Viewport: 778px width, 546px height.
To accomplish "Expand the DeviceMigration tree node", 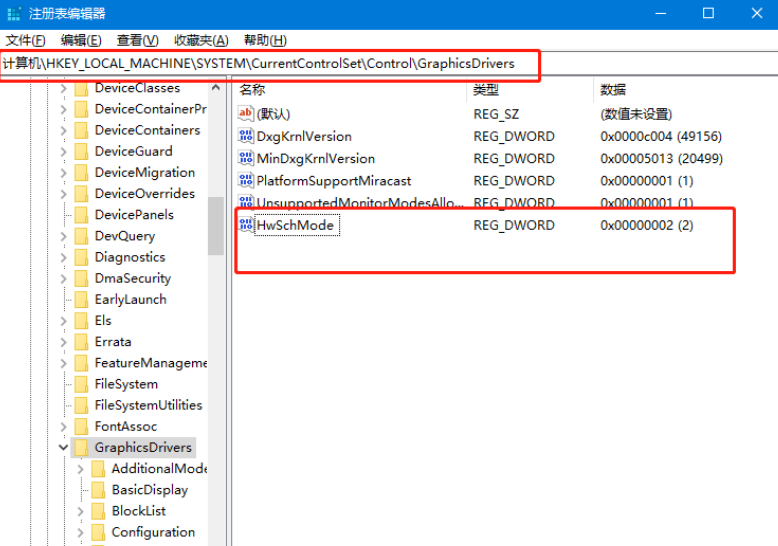I will 64,173.
